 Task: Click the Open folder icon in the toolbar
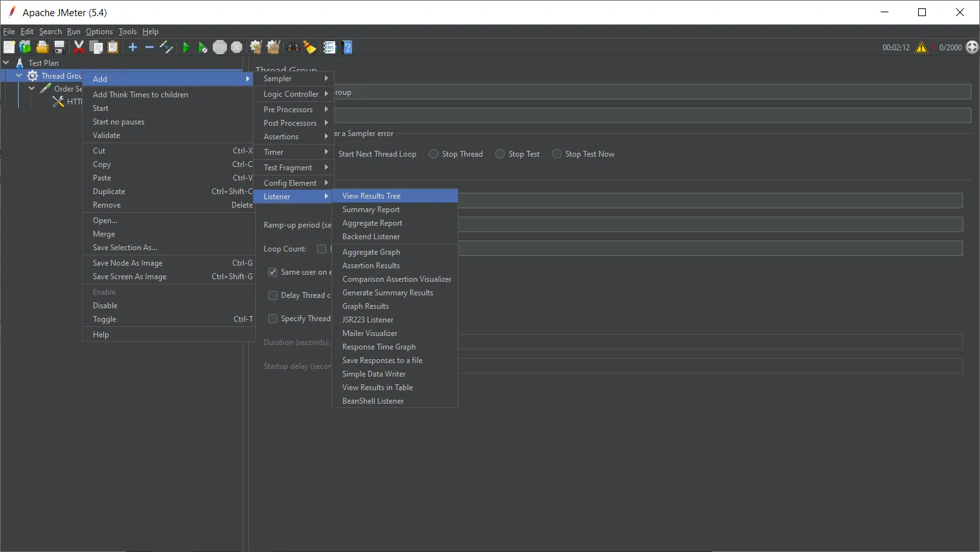pyautogui.click(x=43, y=47)
